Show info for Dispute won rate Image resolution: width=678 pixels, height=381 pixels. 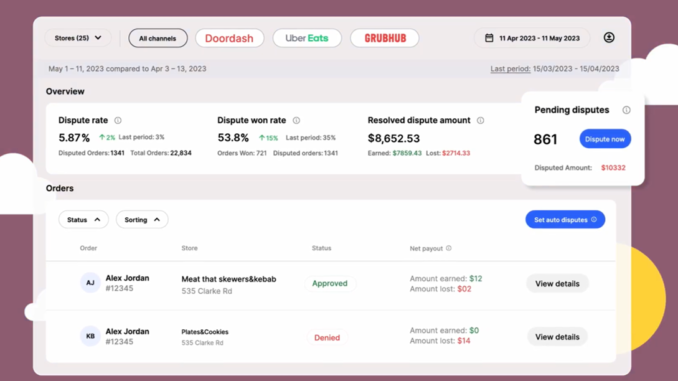[296, 120]
